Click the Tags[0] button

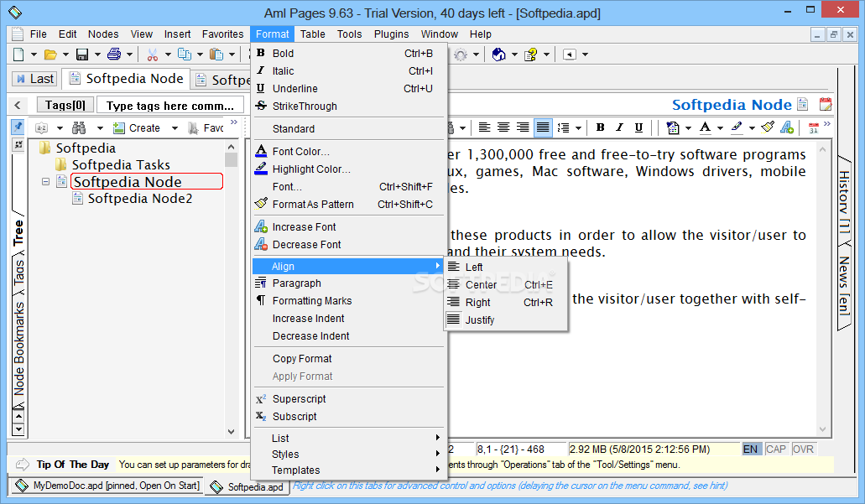[65, 105]
